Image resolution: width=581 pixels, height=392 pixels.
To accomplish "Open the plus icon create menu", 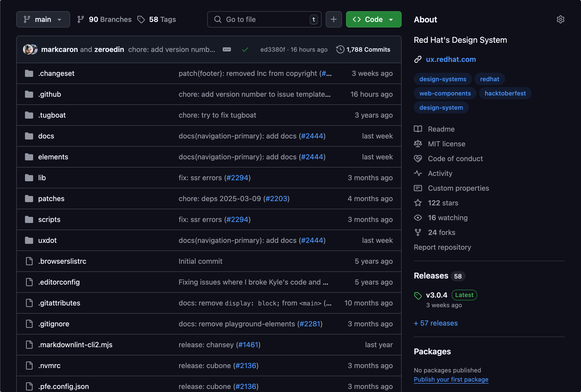I will point(334,19).
